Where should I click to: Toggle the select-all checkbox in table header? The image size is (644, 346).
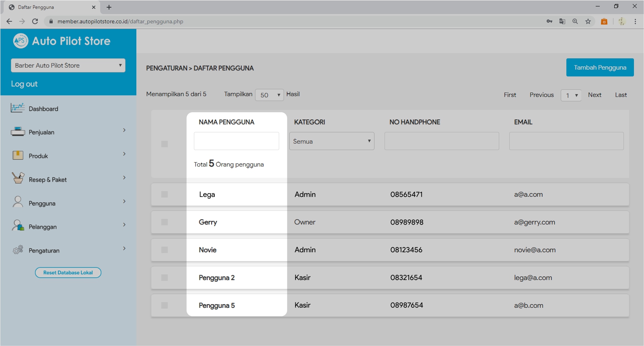point(165,144)
